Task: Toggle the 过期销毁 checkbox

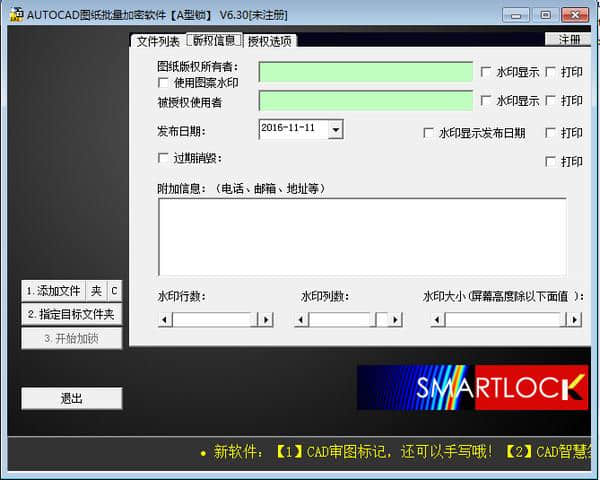Action: pos(163,158)
